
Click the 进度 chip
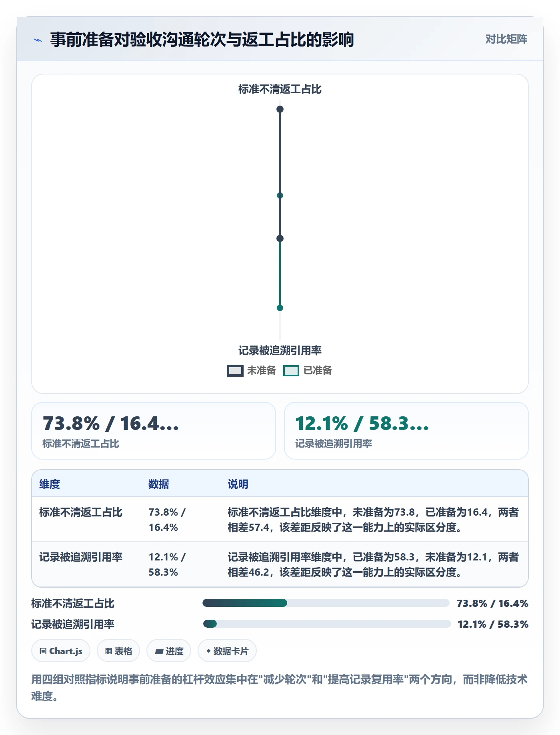click(x=169, y=651)
